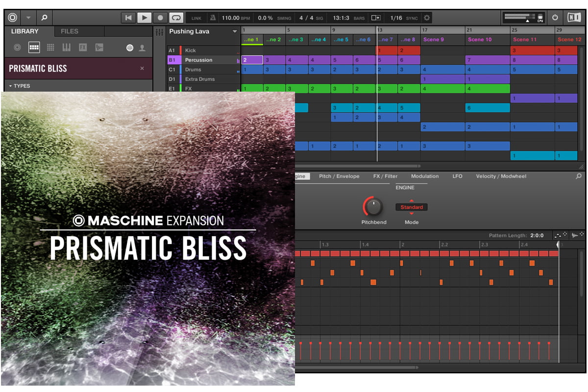
Task: Step engine Mode down with the arrow
Action: click(x=412, y=214)
